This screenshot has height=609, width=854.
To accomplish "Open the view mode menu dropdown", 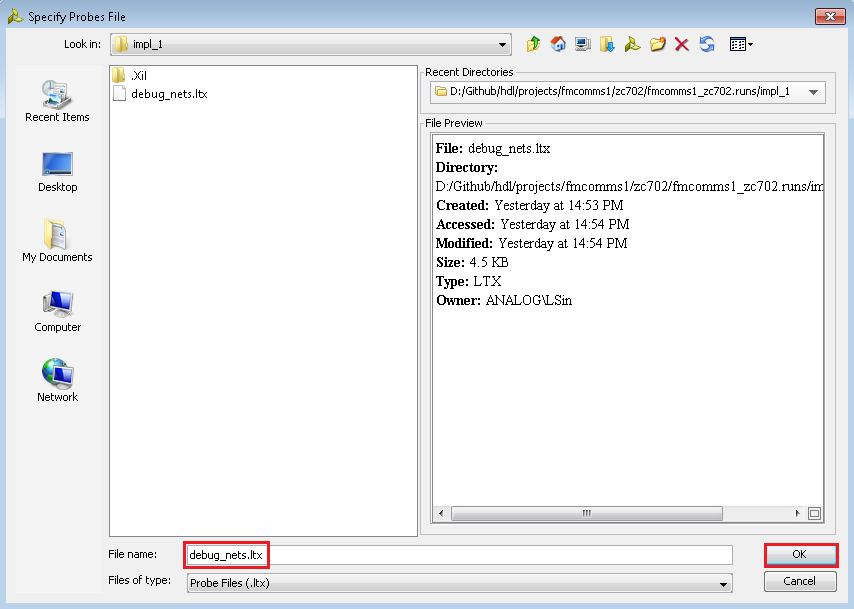I will click(741, 44).
